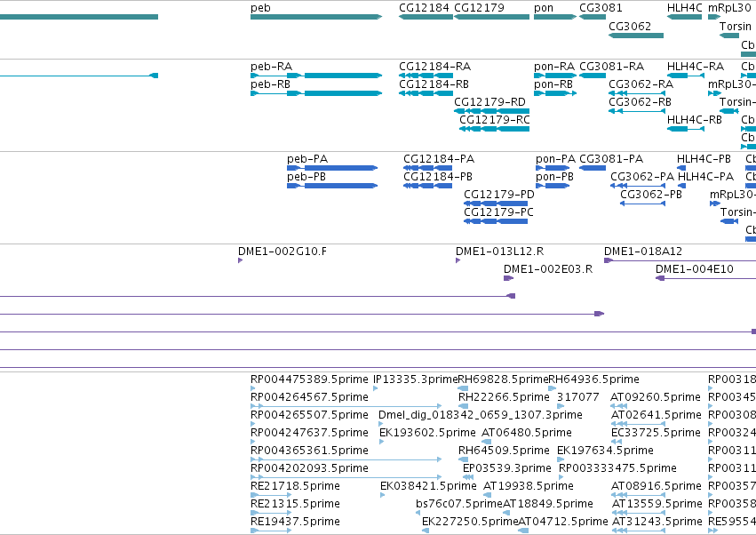The width and height of the screenshot is (756, 535).
Task: Click the Torsin gene label
Action: tap(736, 26)
